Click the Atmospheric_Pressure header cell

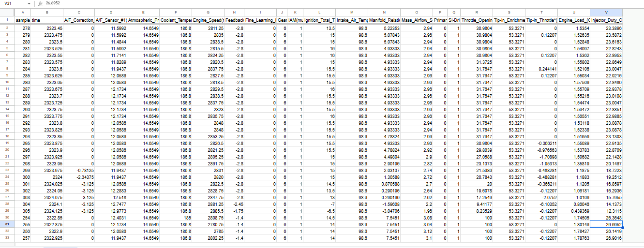pyautogui.click(x=143, y=20)
